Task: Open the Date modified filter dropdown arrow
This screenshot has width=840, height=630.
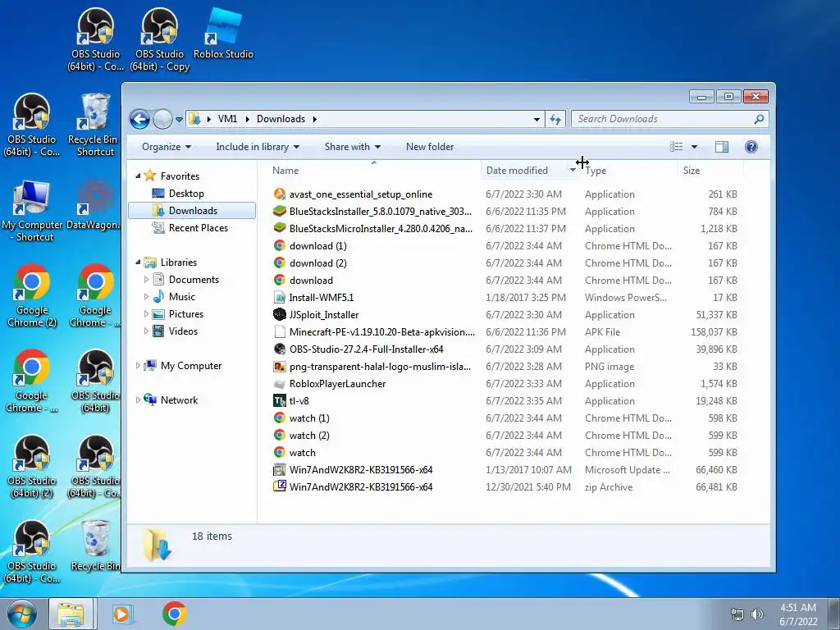Action: (x=573, y=171)
